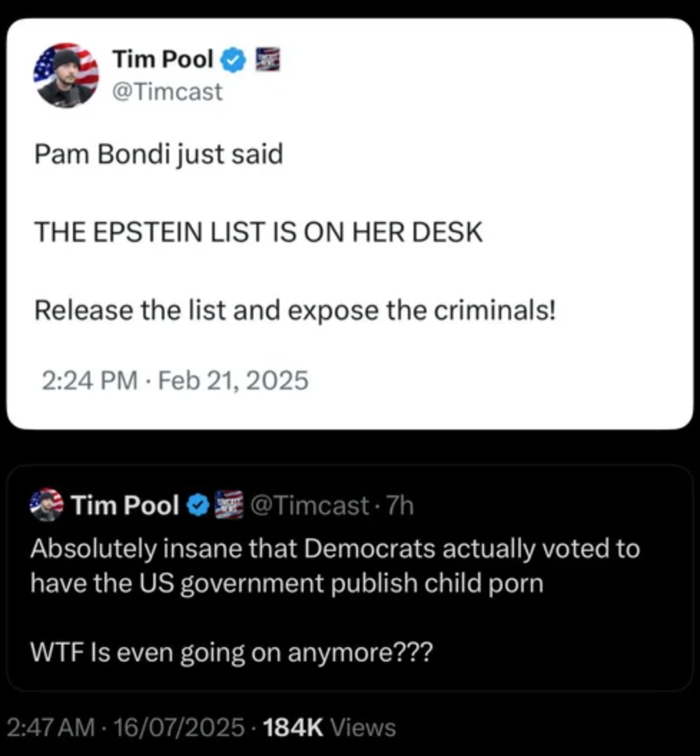
Task: Click Tim Pool's avatar in the top tweet
Action: coord(66,75)
